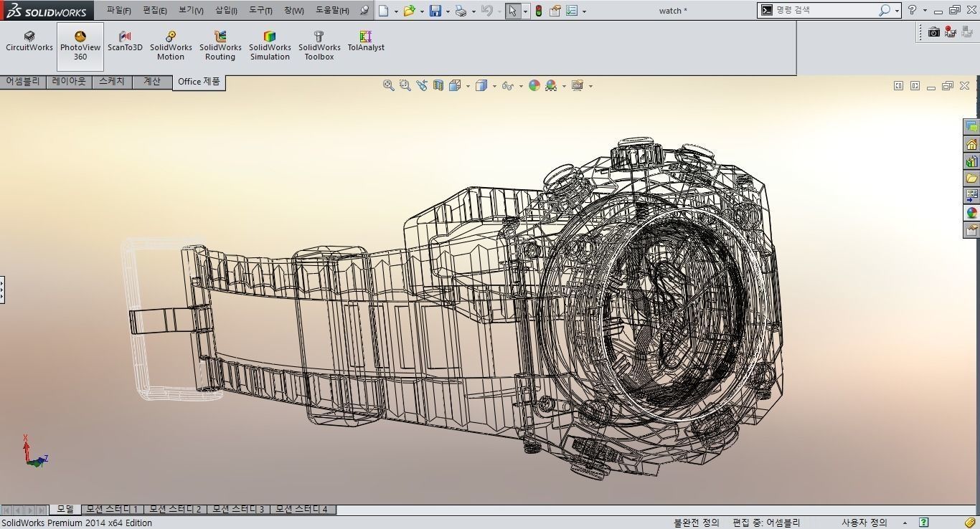Screen dimensions: 980x529
Task: Switch to the 어셈블리 tab
Action: [23, 82]
